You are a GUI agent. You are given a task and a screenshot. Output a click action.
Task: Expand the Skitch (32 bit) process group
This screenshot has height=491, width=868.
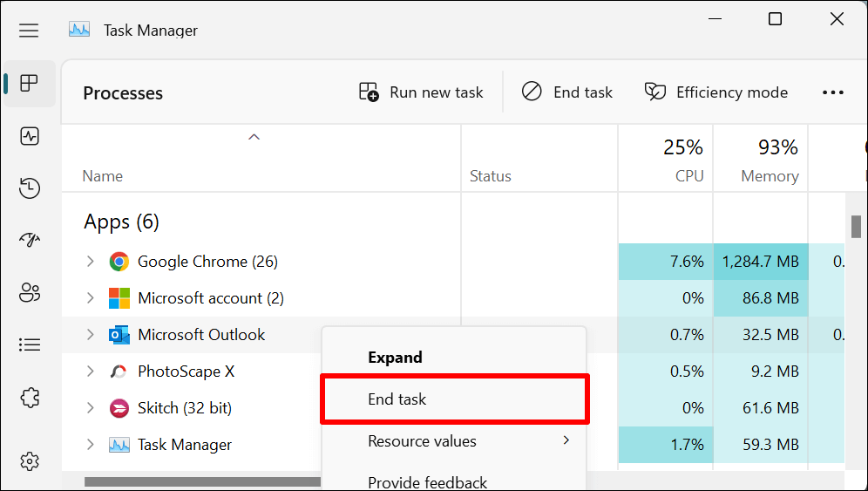click(x=90, y=408)
